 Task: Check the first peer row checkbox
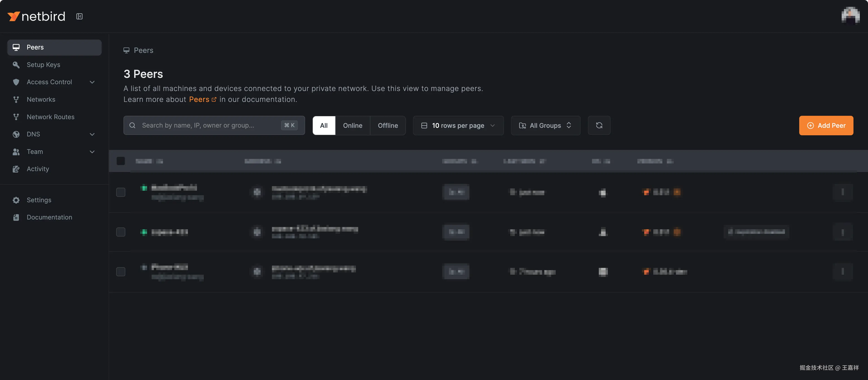[x=121, y=192]
